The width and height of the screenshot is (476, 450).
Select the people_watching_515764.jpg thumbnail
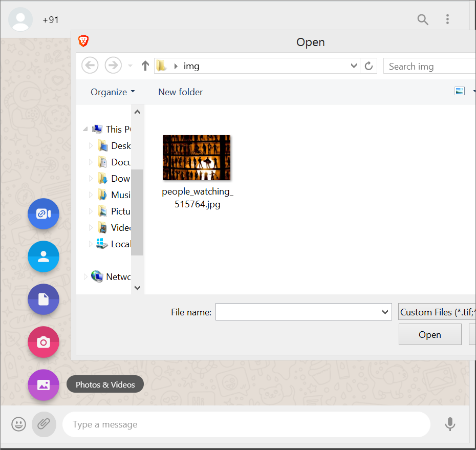[x=197, y=158]
